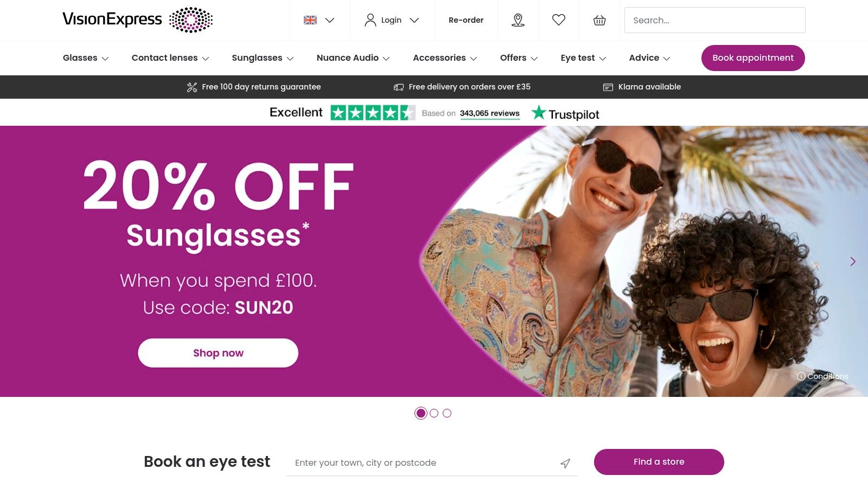Click the Conditions info icon
Image resolution: width=868 pixels, height=488 pixels.
(801, 376)
